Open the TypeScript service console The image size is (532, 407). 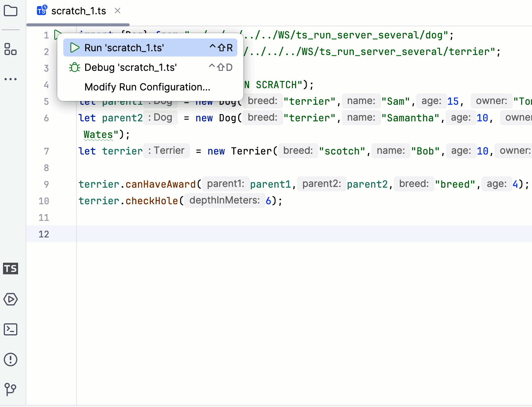pos(10,269)
